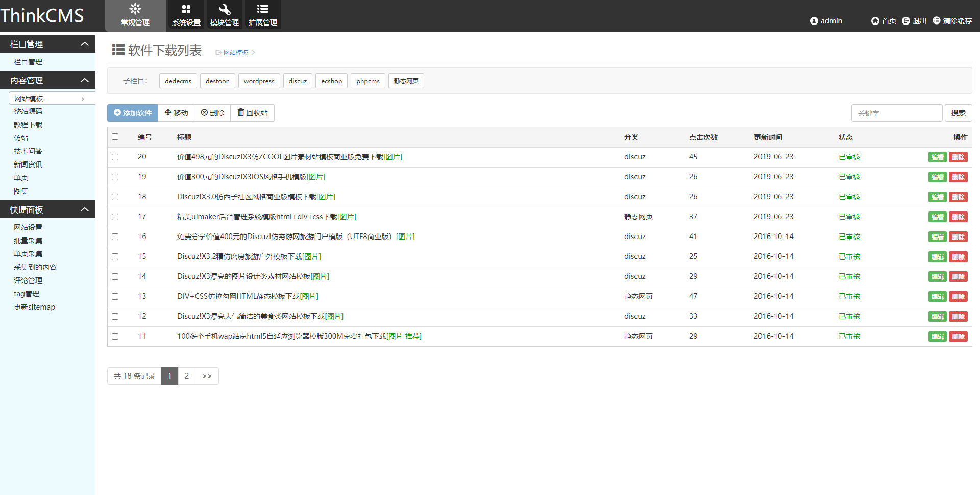
Task: Toggle the select-all checkbox in table header
Action: 115,137
